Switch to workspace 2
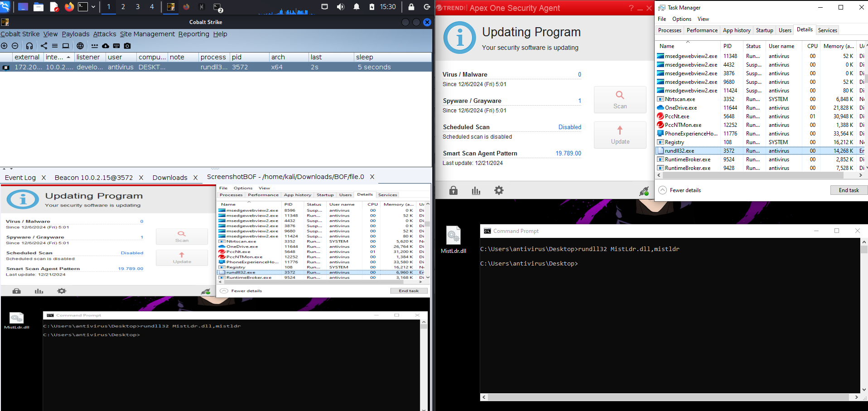 tap(123, 7)
